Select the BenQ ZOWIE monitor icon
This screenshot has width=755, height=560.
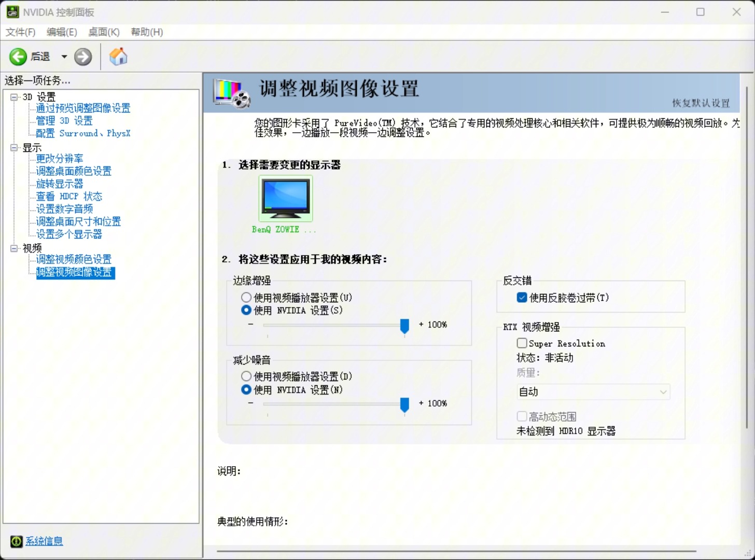coord(286,199)
